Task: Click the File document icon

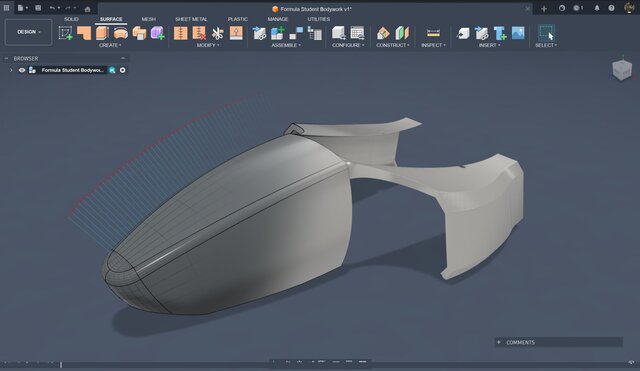Action: tap(20, 8)
